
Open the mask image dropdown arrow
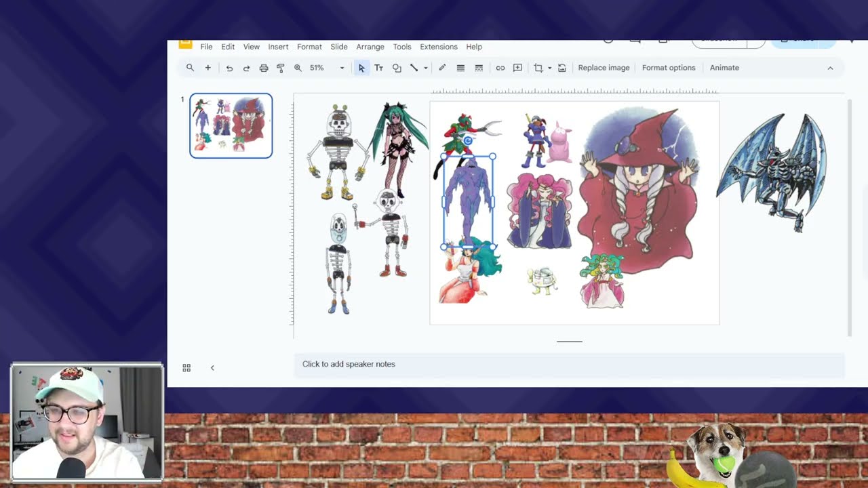549,68
